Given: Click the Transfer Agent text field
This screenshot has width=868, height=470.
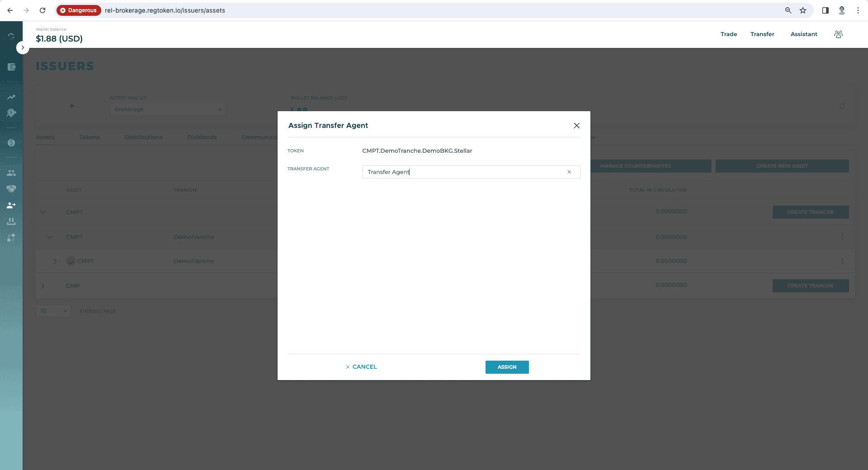Looking at the screenshot, I should tap(471, 172).
